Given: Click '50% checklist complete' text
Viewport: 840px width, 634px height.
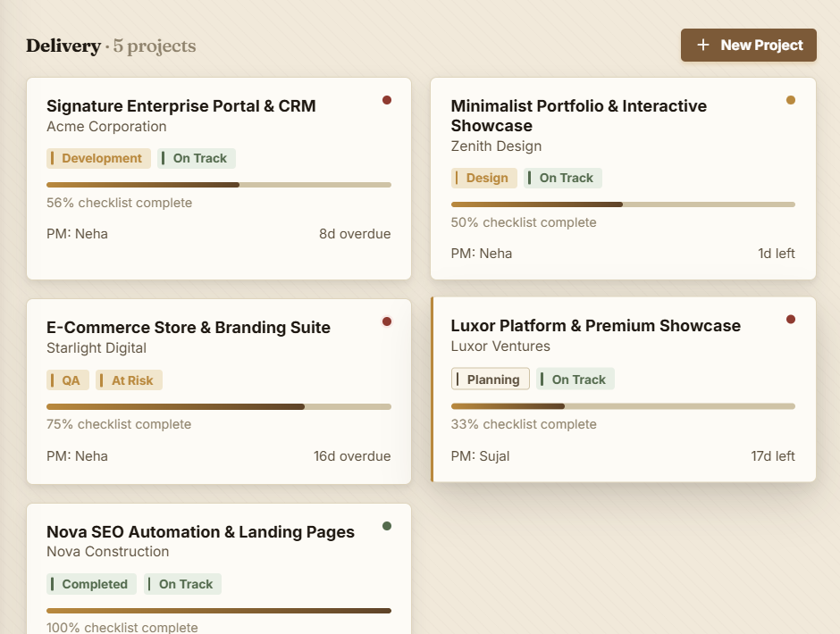Looking at the screenshot, I should [x=524, y=222].
